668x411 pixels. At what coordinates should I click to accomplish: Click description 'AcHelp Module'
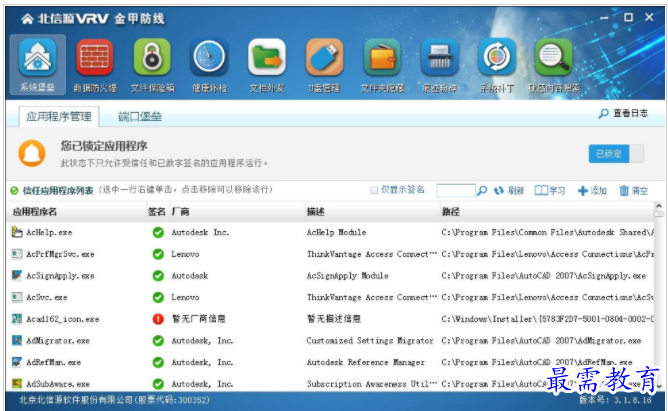[336, 232]
